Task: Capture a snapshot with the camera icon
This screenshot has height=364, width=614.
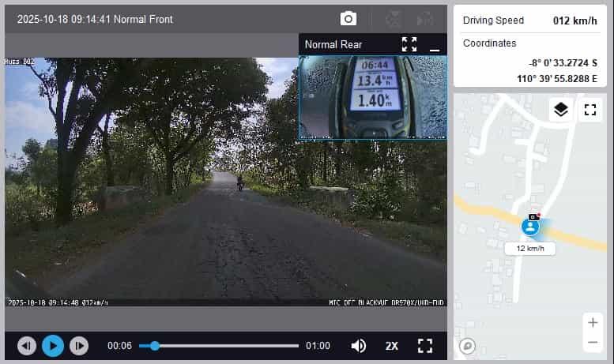Action: pyautogui.click(x=348, y=18)
